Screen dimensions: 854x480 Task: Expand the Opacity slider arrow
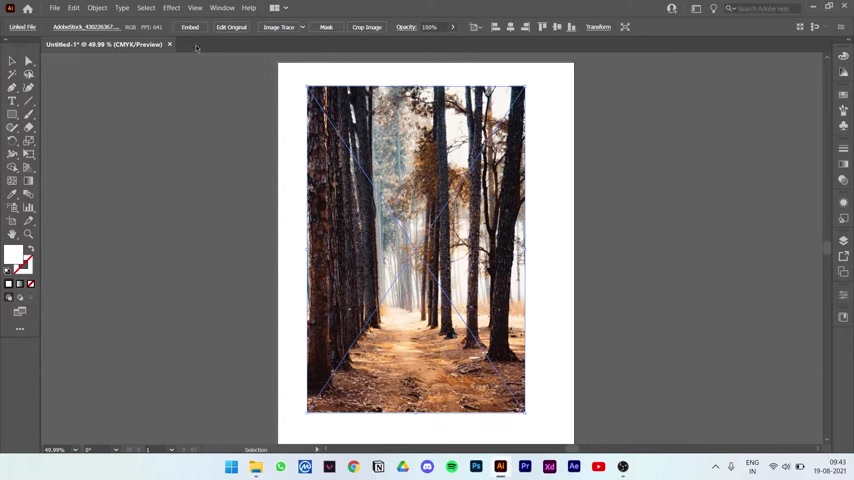point(452,27)
